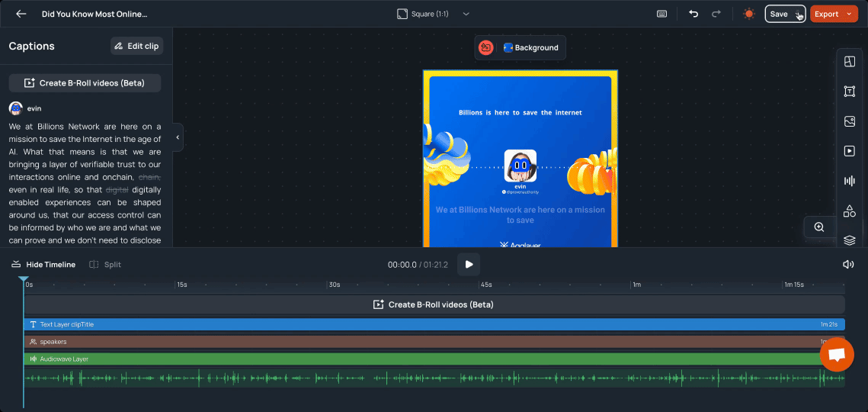Go back using the left arrow

tap(21, 14)
